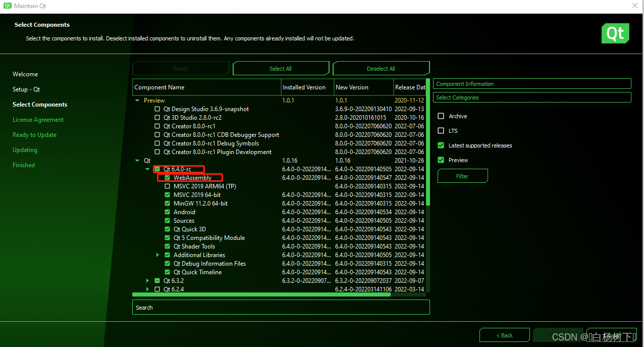Uncheck MSVC 2019 64-bit component
The height and width of the screenshot is (347, 644).
(168, 195)
